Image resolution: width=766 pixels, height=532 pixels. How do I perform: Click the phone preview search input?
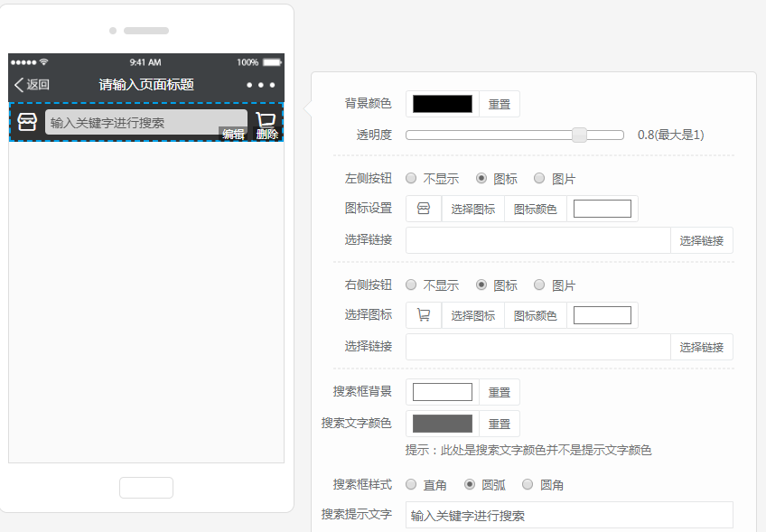pos(146,122)
